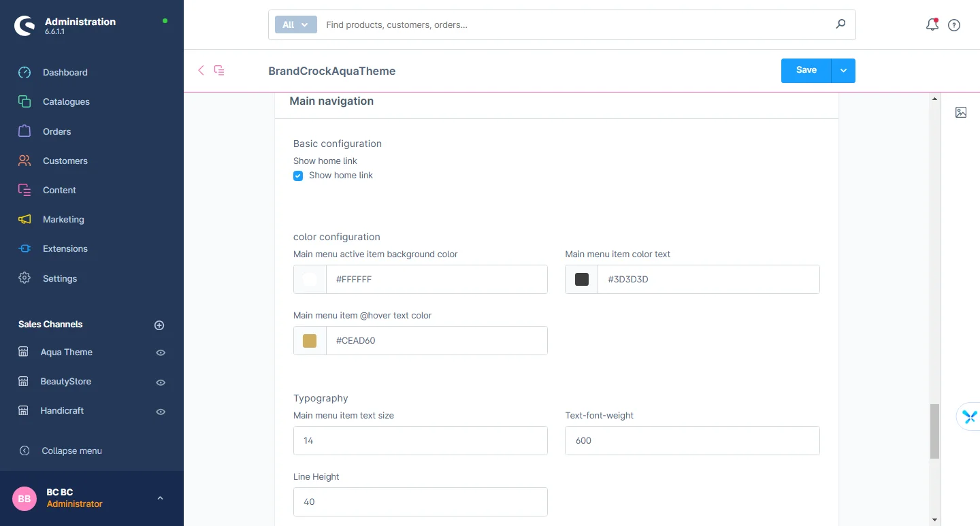Uncheck the Show home link checkbox

point(298,176)
